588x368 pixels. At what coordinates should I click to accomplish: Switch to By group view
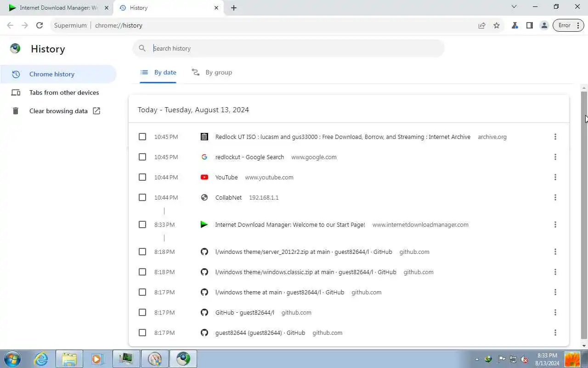[212, 72]
